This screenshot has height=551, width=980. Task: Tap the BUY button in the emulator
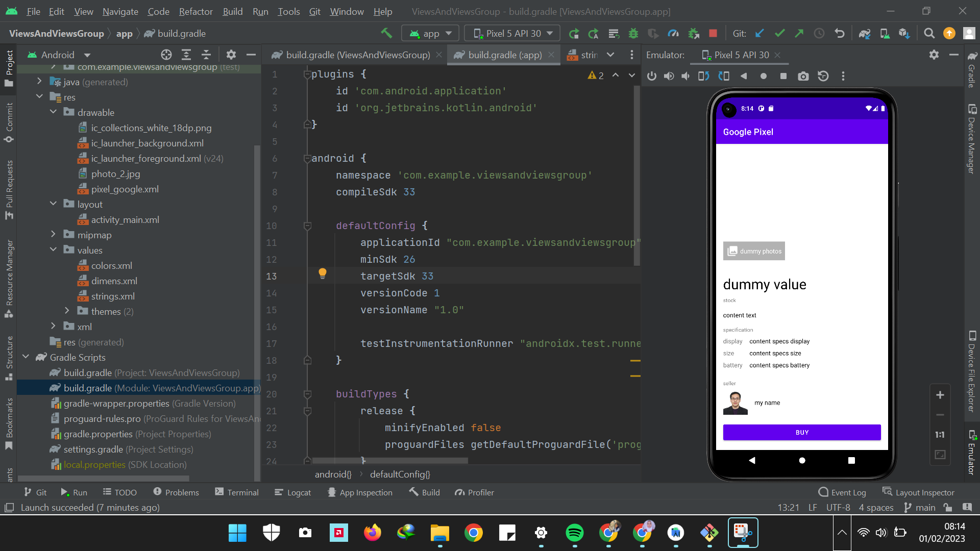[801, 432]
